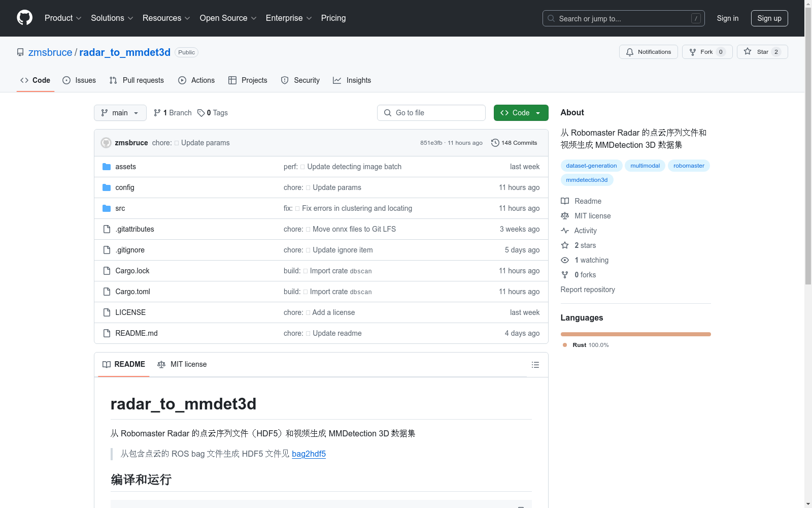Click the orange Rust language color dot

click(x=565, y=345)
